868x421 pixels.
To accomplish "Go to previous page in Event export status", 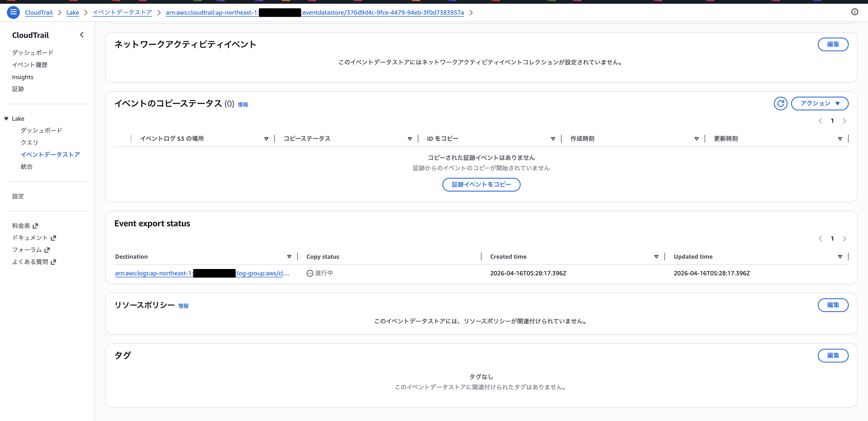I will (820, 239).
